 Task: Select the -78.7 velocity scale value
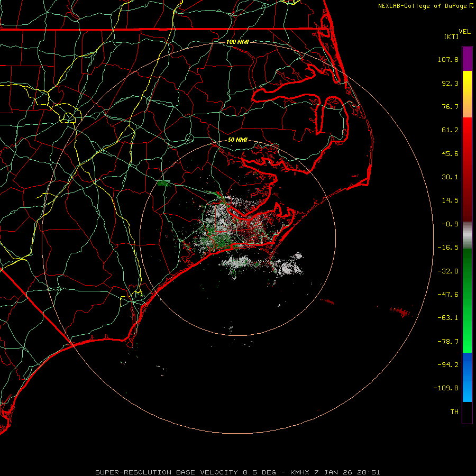coord(448,342)
